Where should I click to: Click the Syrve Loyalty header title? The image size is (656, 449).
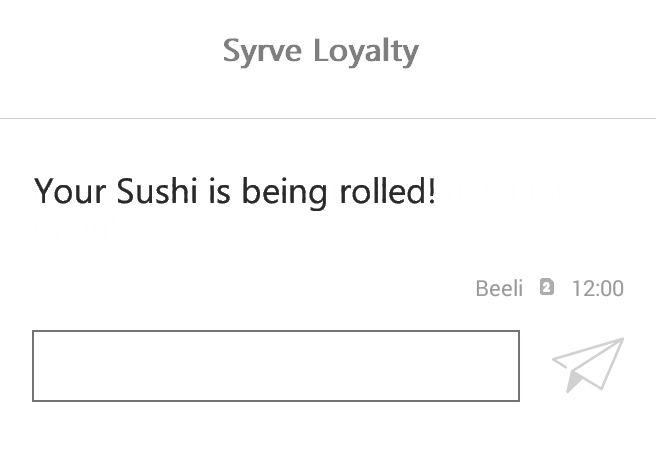tap(320, 51)
